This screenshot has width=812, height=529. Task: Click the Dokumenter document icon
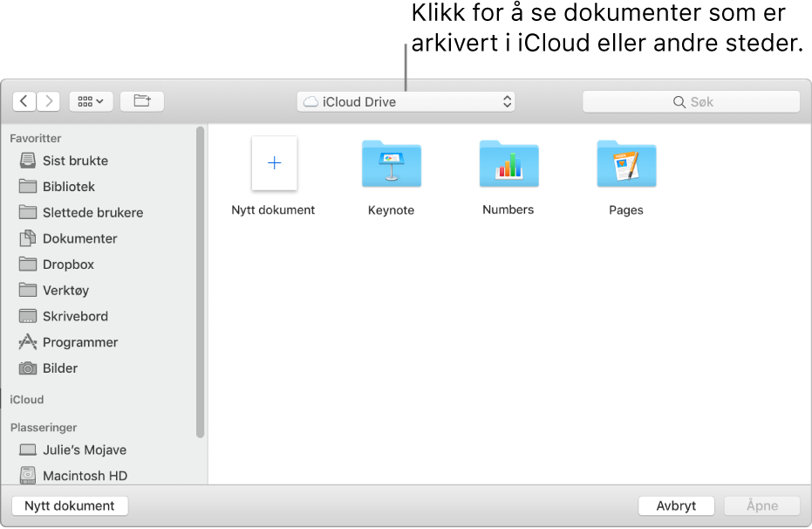tap(28, 237)
